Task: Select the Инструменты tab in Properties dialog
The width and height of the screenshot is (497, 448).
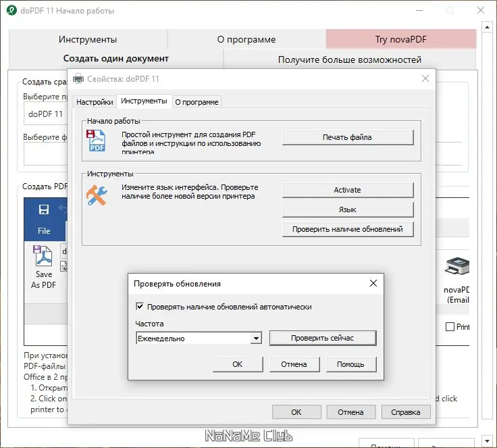Action: click(145, 101)
